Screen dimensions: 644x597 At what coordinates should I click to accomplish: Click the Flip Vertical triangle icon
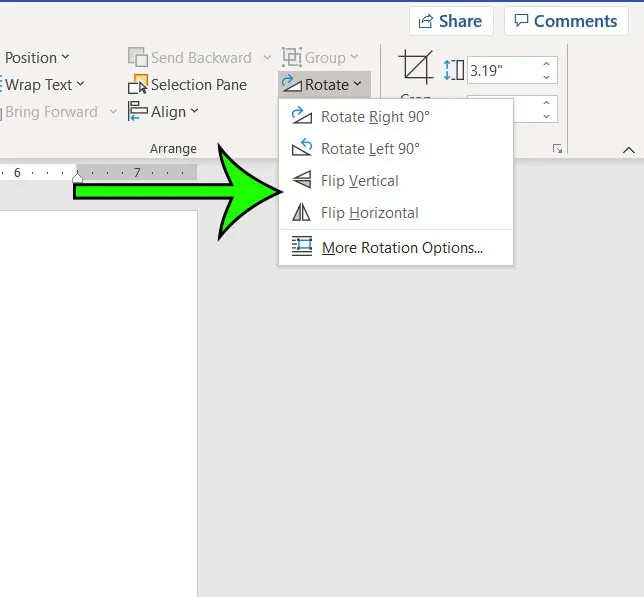point(301,181)
